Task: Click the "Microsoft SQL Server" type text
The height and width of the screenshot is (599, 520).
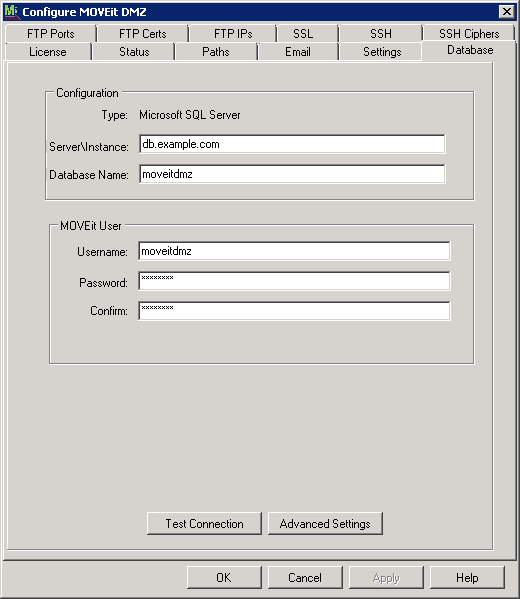Action: click(190, 115)
